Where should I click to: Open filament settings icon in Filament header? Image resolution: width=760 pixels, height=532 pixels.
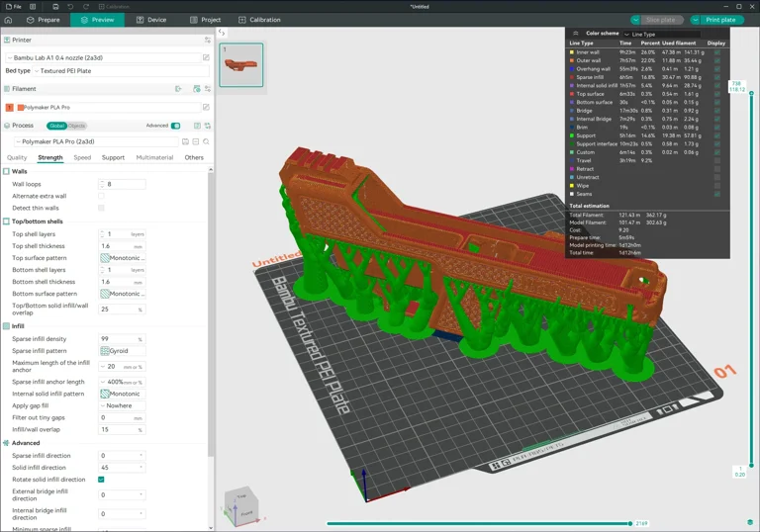pos(208,89)
